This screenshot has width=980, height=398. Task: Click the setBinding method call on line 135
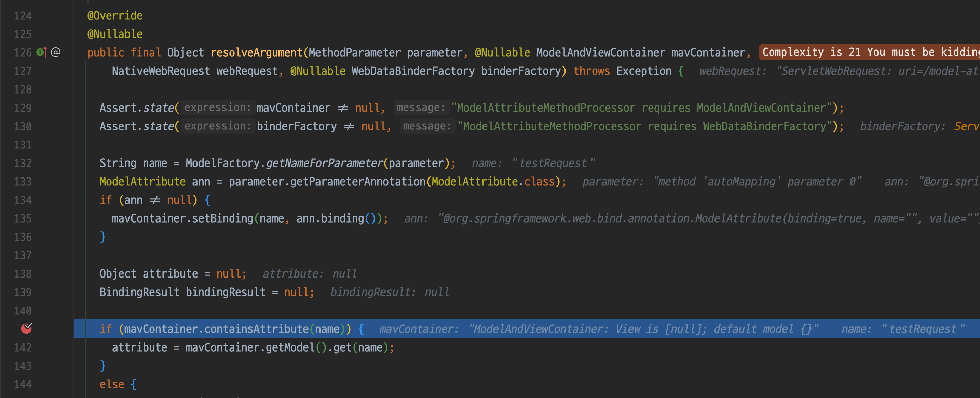click(222, 218)
